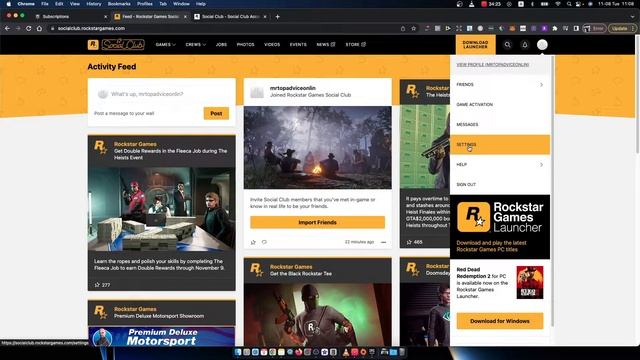This screenshot has height=360, width=640.
Task: Open Videos in the navigation bar
Action: pos(272,44)
